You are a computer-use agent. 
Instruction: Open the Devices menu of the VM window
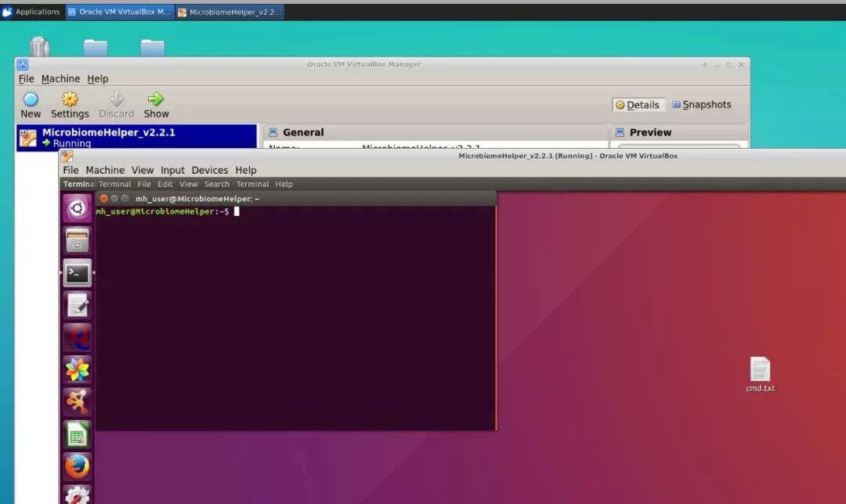(209, 170)
